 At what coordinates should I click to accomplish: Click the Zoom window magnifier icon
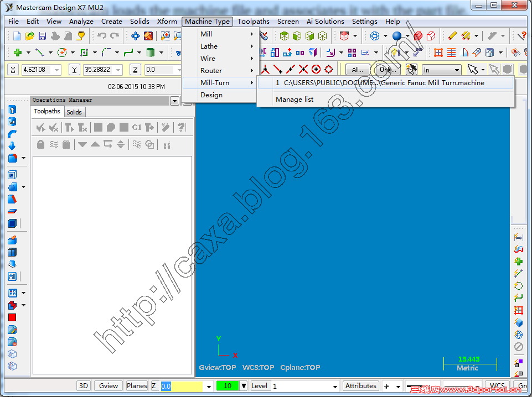165,36
